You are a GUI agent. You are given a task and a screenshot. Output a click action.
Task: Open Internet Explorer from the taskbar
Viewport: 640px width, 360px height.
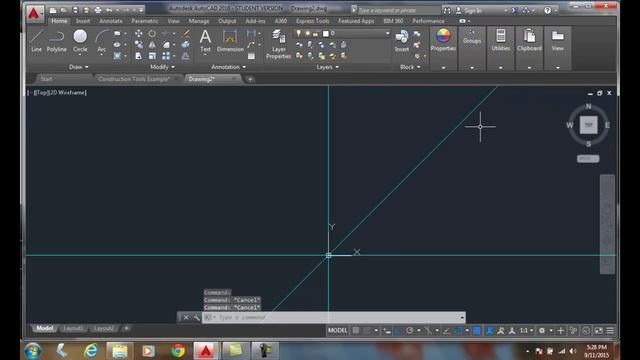[x=90, y=351]
